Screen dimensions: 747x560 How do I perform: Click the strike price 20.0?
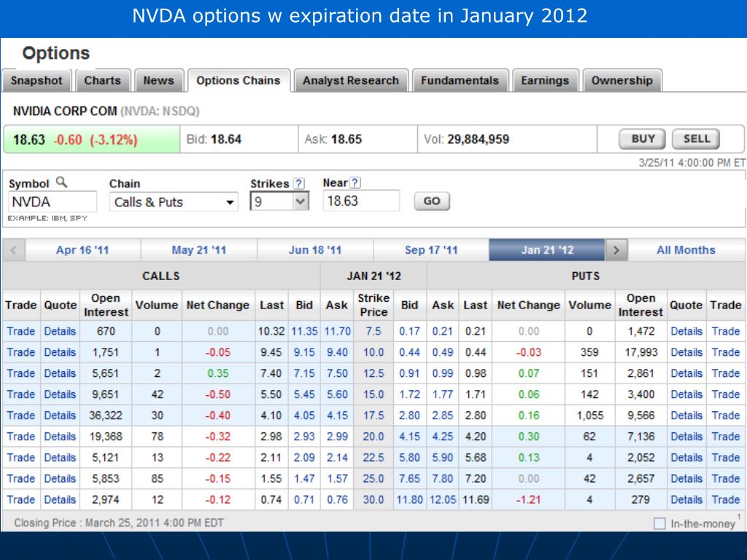click(x=373, y=436)
